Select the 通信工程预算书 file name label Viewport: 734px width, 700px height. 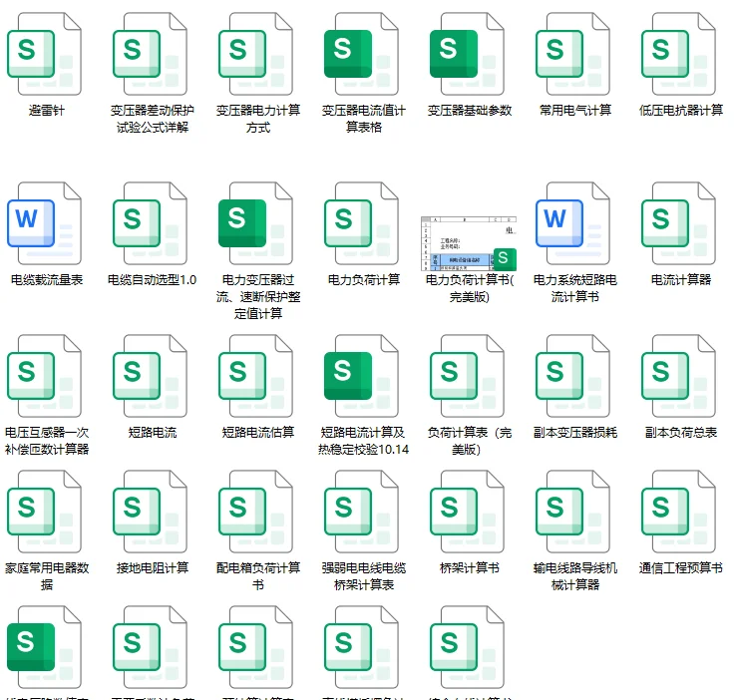click(x=681, y=568)
